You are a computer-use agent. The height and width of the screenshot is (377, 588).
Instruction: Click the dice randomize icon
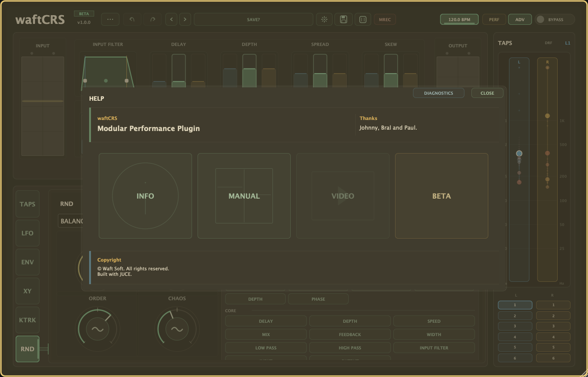[362, 19]
